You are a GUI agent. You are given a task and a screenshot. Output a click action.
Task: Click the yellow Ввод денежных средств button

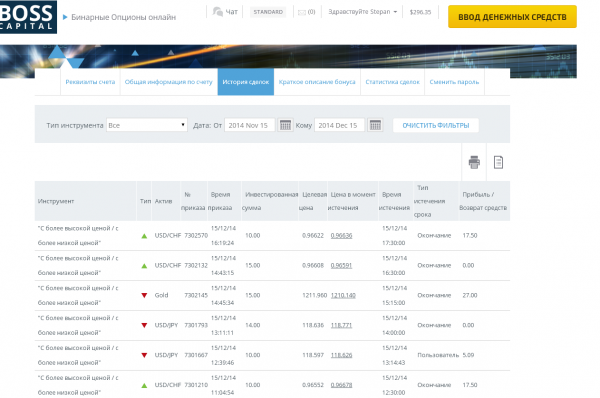[x=512, y=17]
